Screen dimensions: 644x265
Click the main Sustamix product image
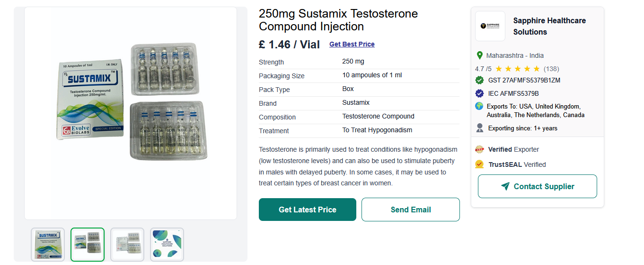[131, 113]
